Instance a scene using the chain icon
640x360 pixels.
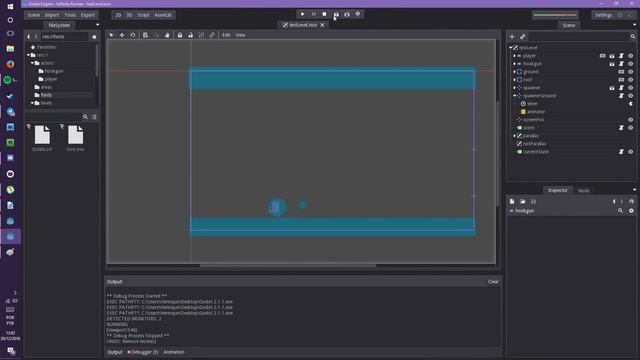coord(522,37)
